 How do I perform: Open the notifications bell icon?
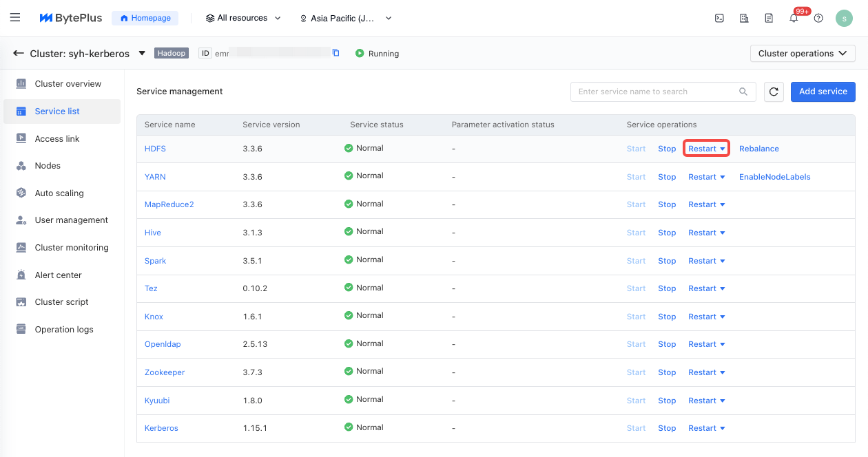click(x=794, y=19)
